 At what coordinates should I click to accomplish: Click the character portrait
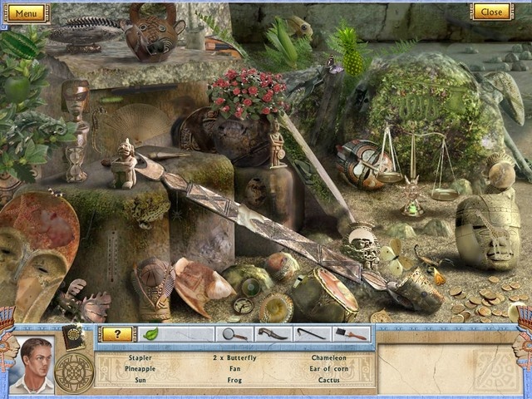pyautogui.click(x=34, y=364)
